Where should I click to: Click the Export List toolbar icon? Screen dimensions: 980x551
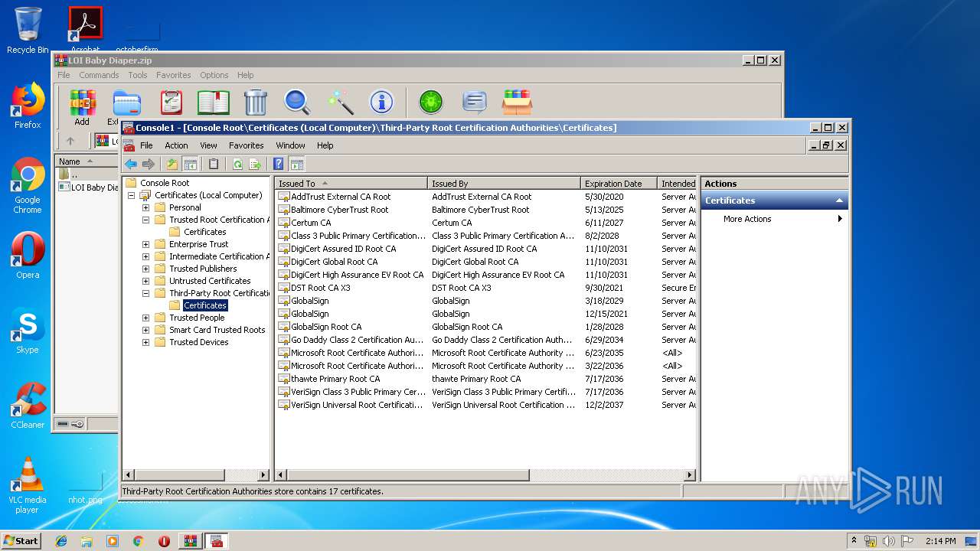coord(255,165)
